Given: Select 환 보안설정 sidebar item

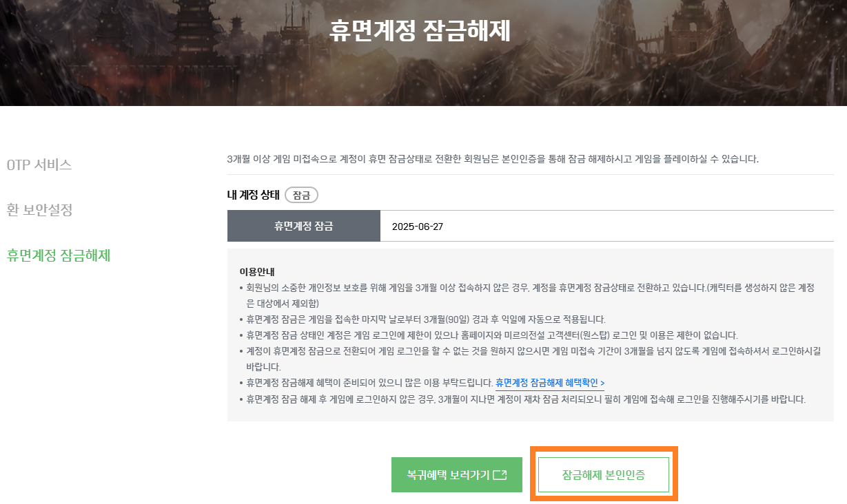Looking at the screenshot, I should click(x=39, y=210).
